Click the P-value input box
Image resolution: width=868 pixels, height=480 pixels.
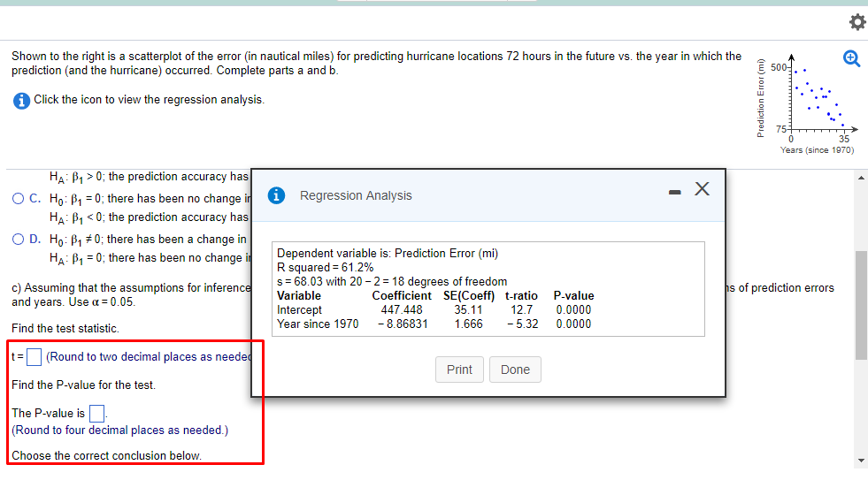(x=96, y=413)
